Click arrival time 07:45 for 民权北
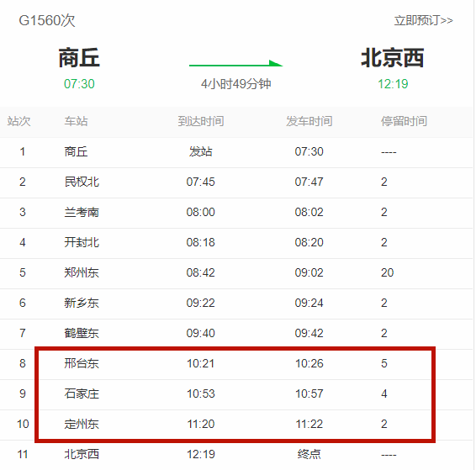Viewport: 476px width, 470px height. pos(201,182)
